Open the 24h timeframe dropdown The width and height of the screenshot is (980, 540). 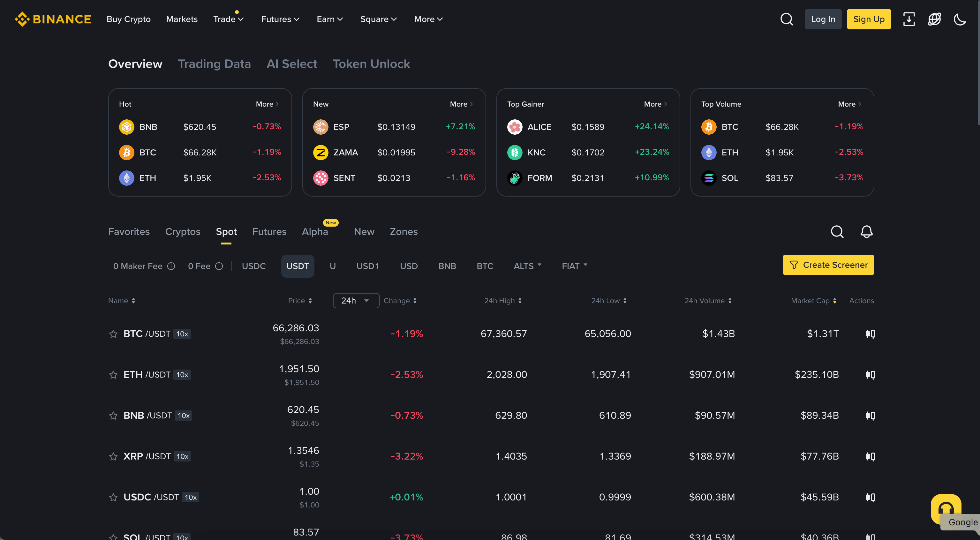coord(355,300)
